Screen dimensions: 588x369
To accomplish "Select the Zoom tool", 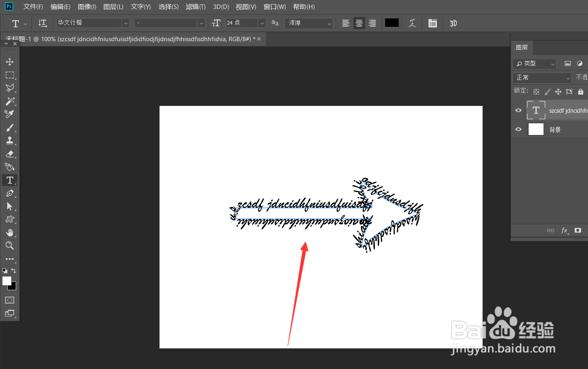I will 10,246.
